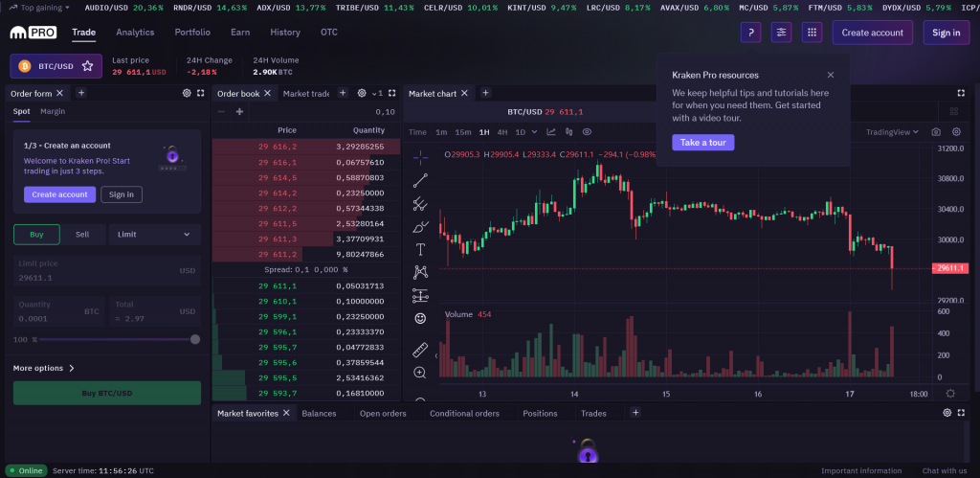Select the text annotation tool

(x=421, y=250)
